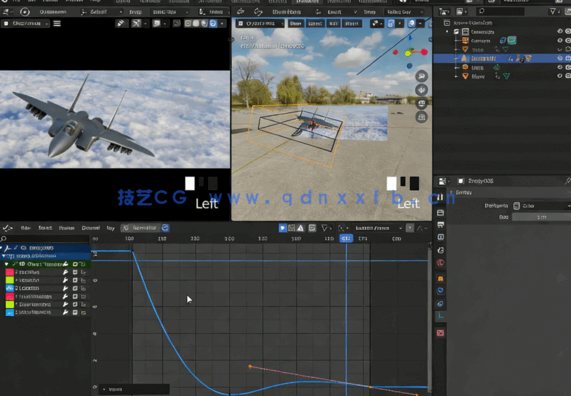Open the Channel menu in the Graph Editor
Viewport: 571px width, 396px height.
91,228
